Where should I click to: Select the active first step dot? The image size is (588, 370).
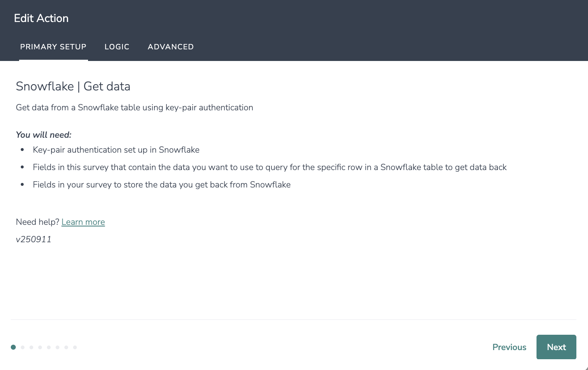click(13, 347)
